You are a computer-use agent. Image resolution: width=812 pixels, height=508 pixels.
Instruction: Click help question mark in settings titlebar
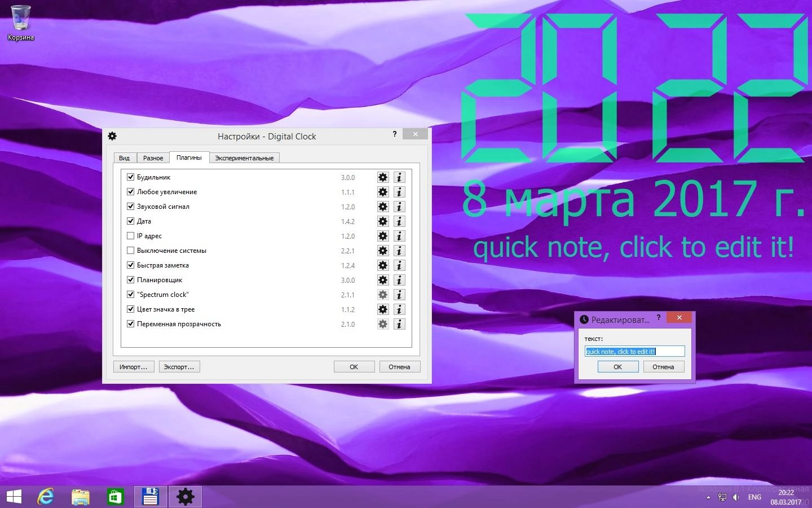click(x=395, y=134)
